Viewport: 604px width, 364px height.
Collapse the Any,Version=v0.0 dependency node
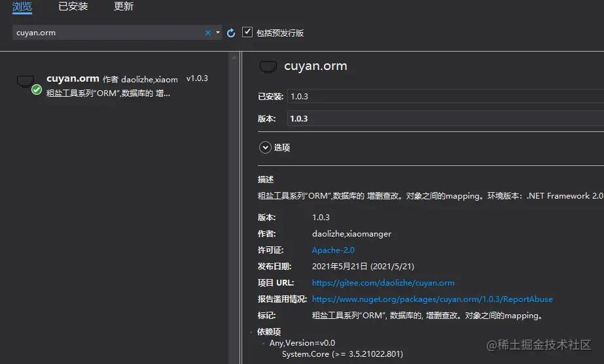pos(264,343)
